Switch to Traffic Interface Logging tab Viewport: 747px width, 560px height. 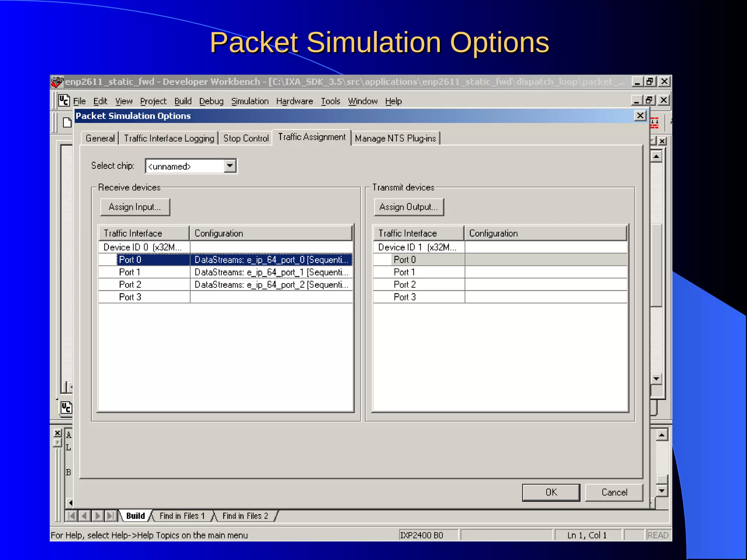(x=169, y=138)
